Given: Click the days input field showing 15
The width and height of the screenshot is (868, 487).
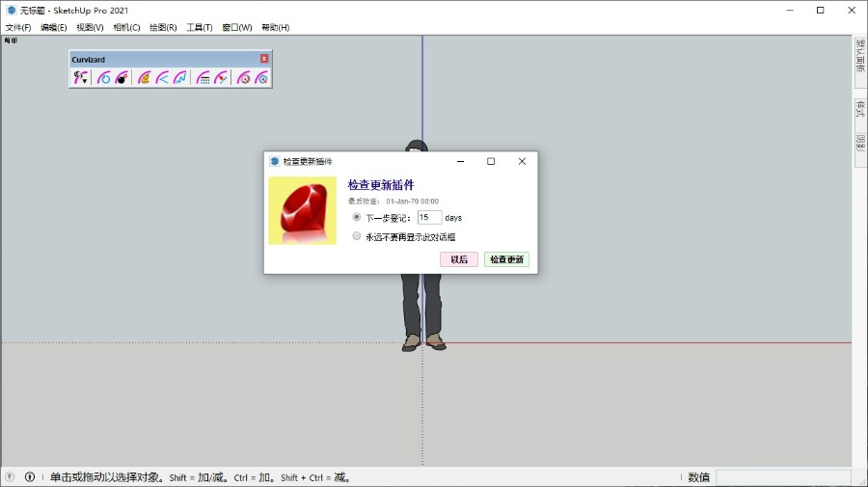Looking at the screenshot, I should point(429,218).
